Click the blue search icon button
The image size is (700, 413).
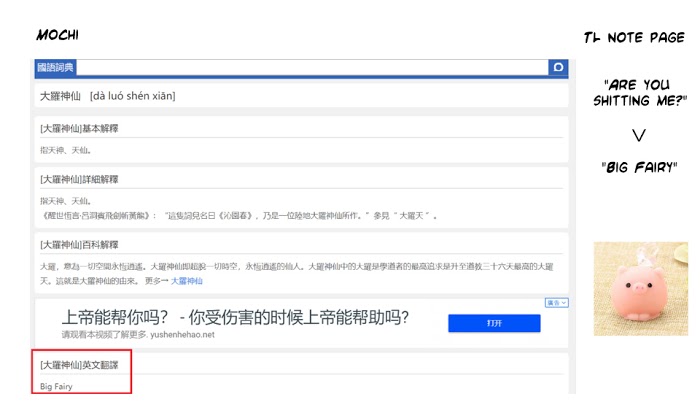tap(558, 68)
